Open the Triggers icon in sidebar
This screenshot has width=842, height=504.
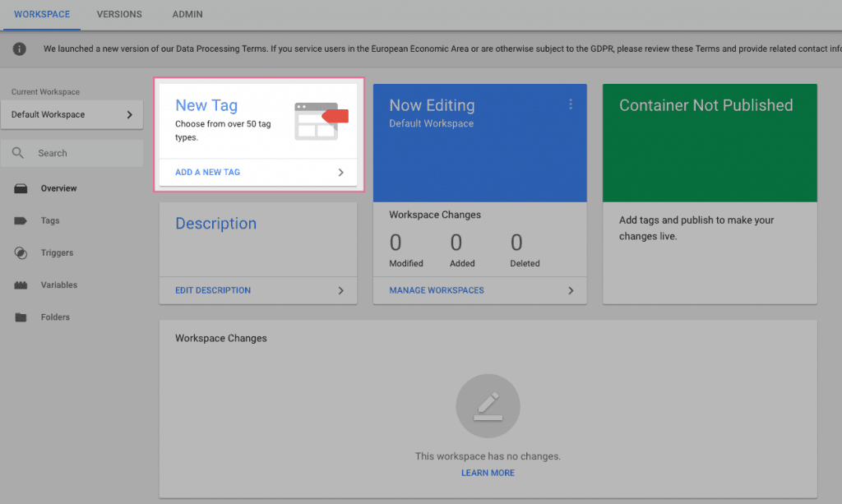click(21, 252)
